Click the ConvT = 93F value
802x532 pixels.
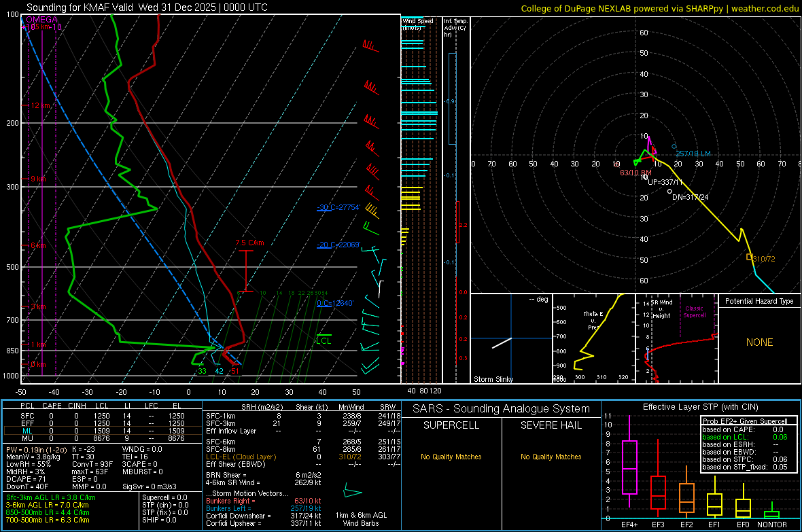pos(92,464)
